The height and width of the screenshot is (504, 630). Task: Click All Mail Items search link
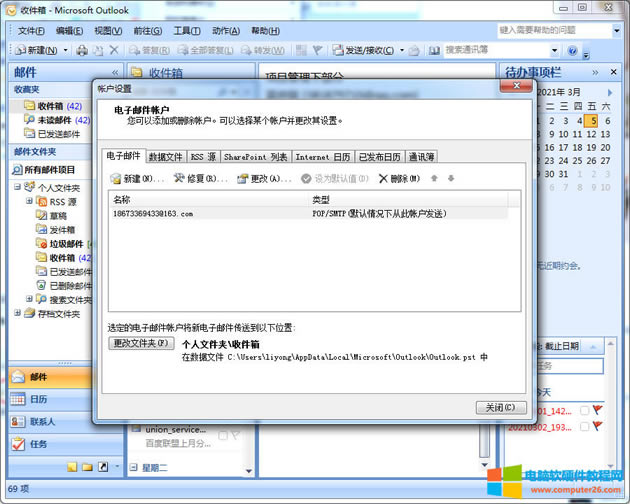tap(44, 170)
